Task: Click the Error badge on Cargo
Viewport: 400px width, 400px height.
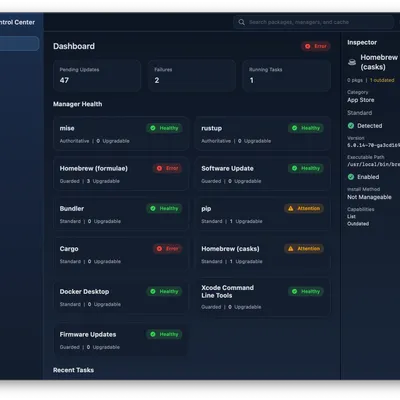Action: (168, 249)
